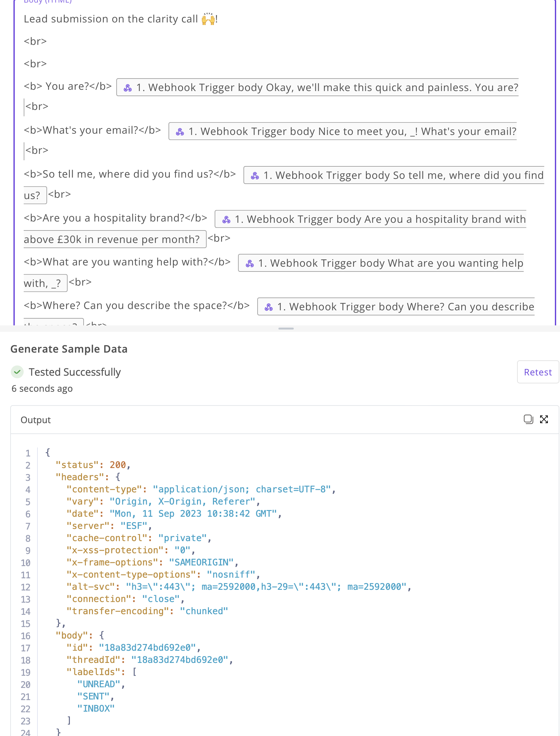Click the "content-type" header line

click(x=201, y=489)
